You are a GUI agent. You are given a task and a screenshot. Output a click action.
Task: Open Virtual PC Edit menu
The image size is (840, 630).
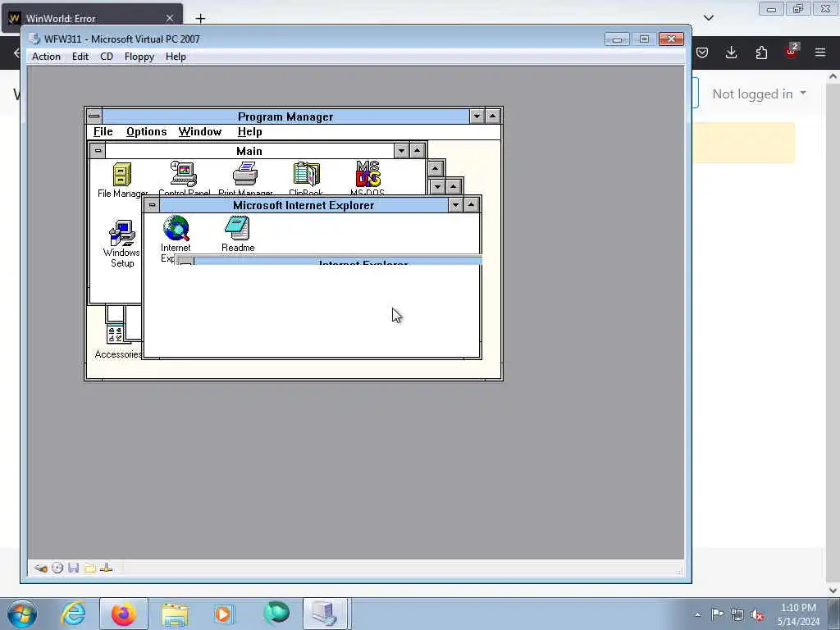pyautogui.click(x=80, y=57)
